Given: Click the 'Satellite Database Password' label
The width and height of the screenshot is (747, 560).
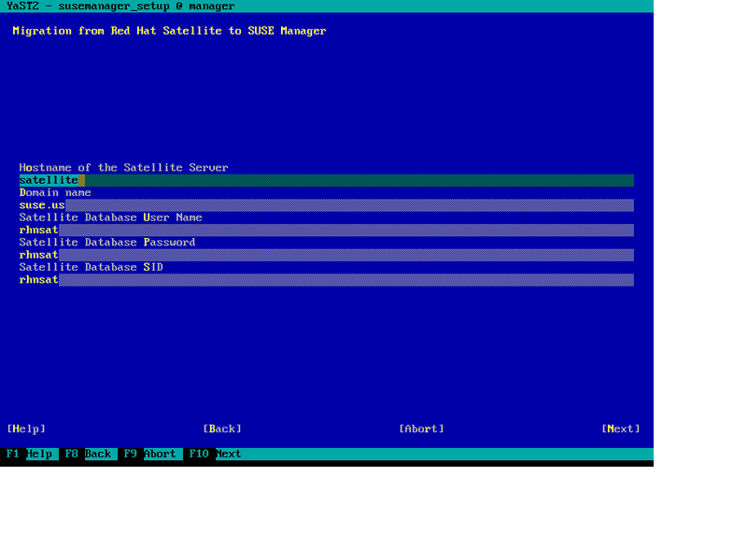Looking at the screenshot, I should pyautogui.click(x=107, y=242).
